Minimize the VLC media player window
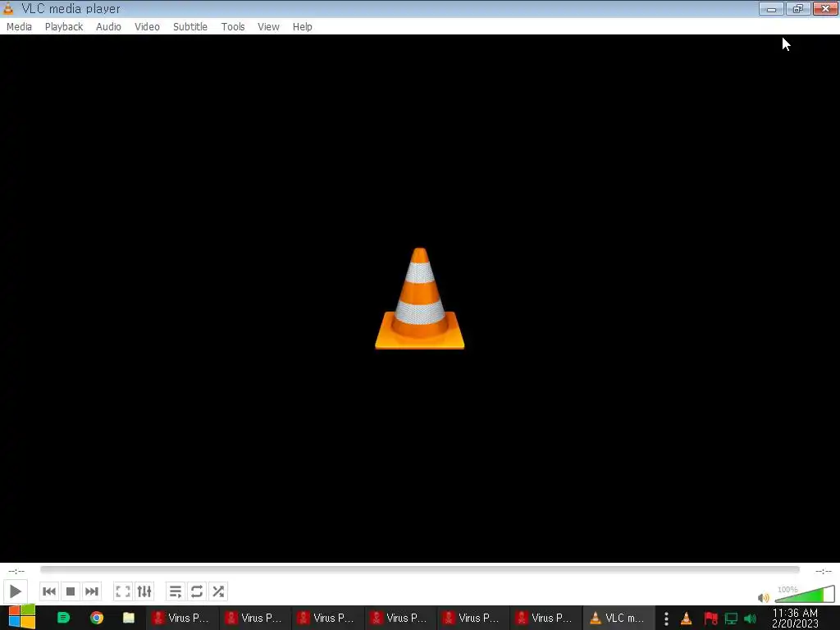 click(x=771, y=8)
